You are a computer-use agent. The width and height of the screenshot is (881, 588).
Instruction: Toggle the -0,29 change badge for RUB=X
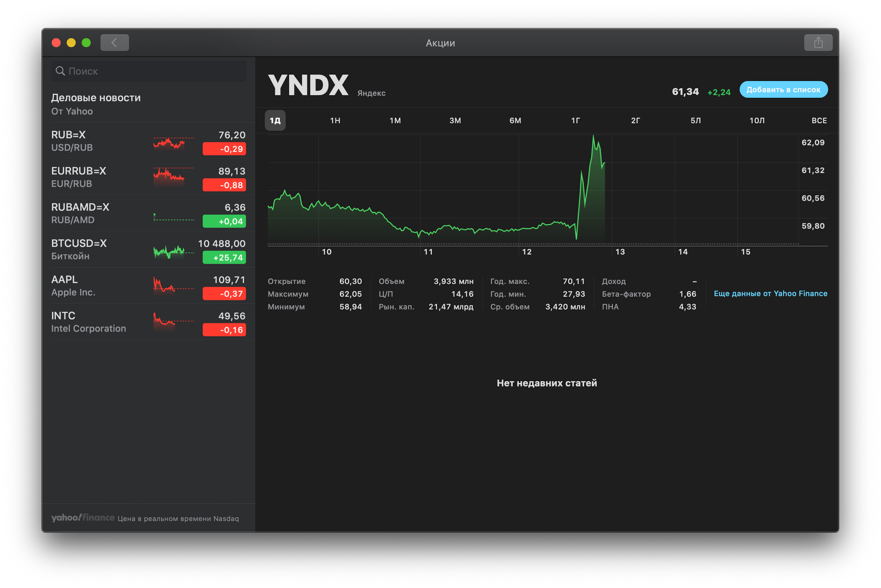point(224,149)
